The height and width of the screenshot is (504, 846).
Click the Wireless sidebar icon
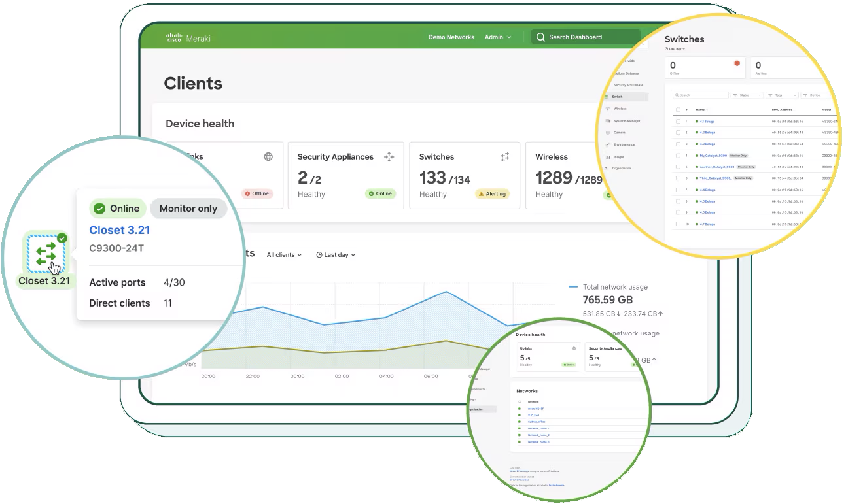click(608, 109)
